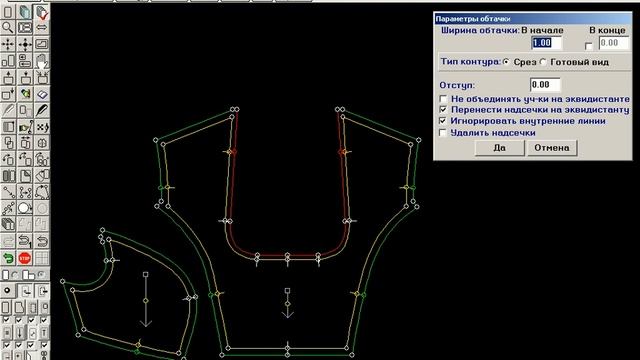Select the closed polygon curve tool
This screenshot has width=640, height=360.
tap(42, 192)
